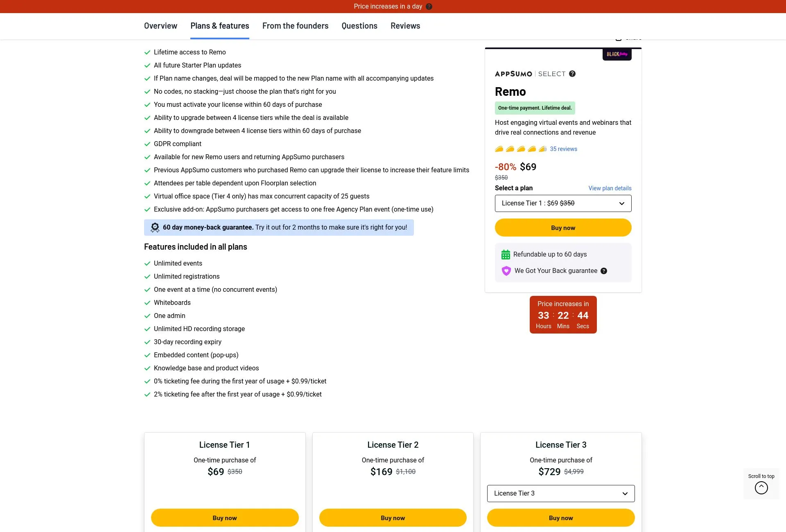
Task: Click the money-back guarantee ribbon icon
Action: point(155,228)
